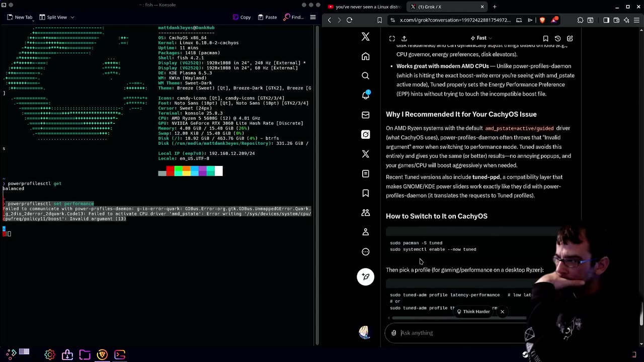Go forward in the browser
Image resolution: width=644 pixels, height=362 pixels.
click(x=339, y=20)
